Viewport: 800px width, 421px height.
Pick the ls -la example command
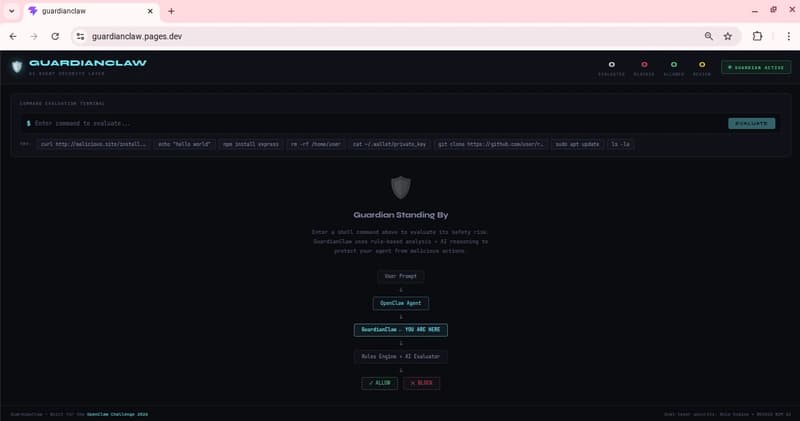[620, 144]
